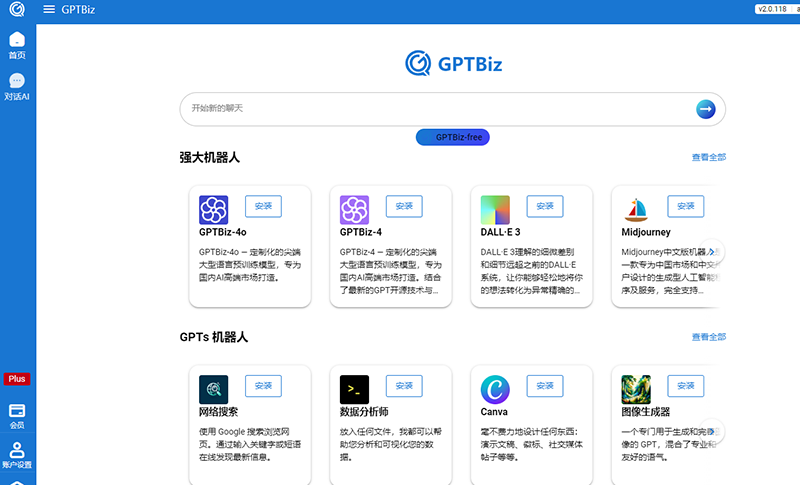Screen dimensions: 800x485
Task: Click the Canva card title
Action: (494, 412)
